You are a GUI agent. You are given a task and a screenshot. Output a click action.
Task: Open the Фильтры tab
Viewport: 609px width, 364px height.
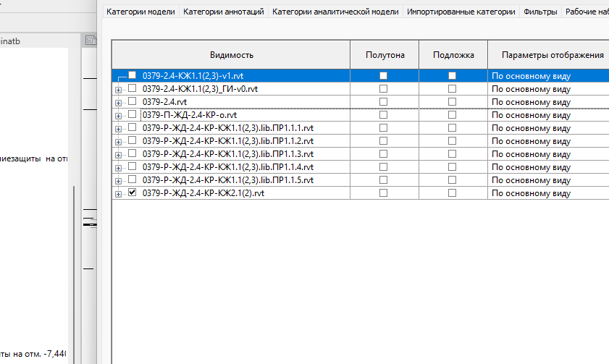click(x=540, y=12)
